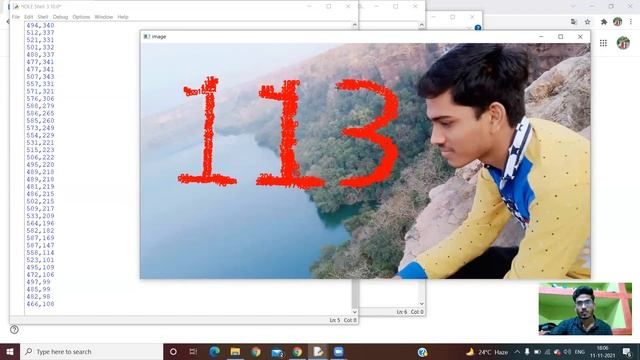Click the 'Ln: 5' status bar entry
Viewport: 640px width, 360px height.
coord(335,320)
